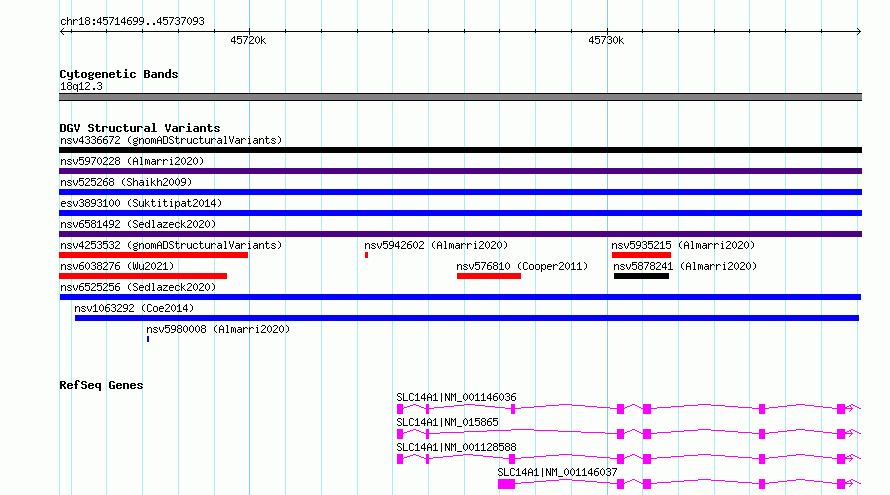The height and width of the screenshot is (495, 890).
Task: Click the gray 18q12.3 cytogenetic band bar
Action: 460,97
